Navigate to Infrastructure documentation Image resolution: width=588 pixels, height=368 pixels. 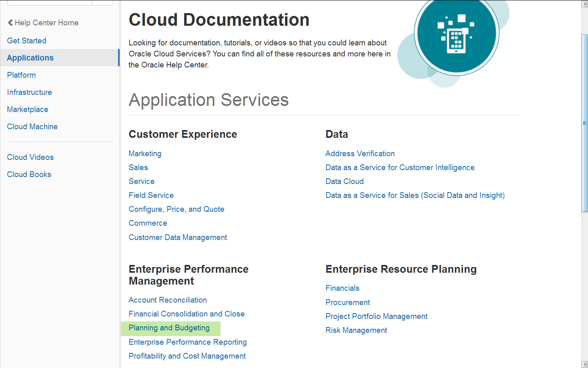click(29, 92)
